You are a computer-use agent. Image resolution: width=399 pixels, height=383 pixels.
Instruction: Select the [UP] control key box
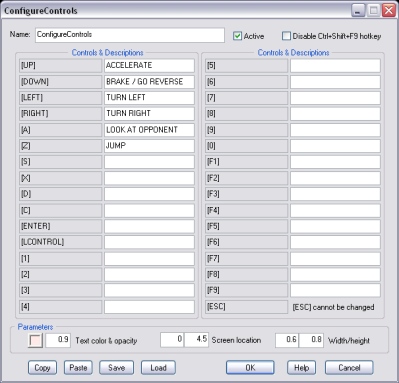tap(60, 66)
